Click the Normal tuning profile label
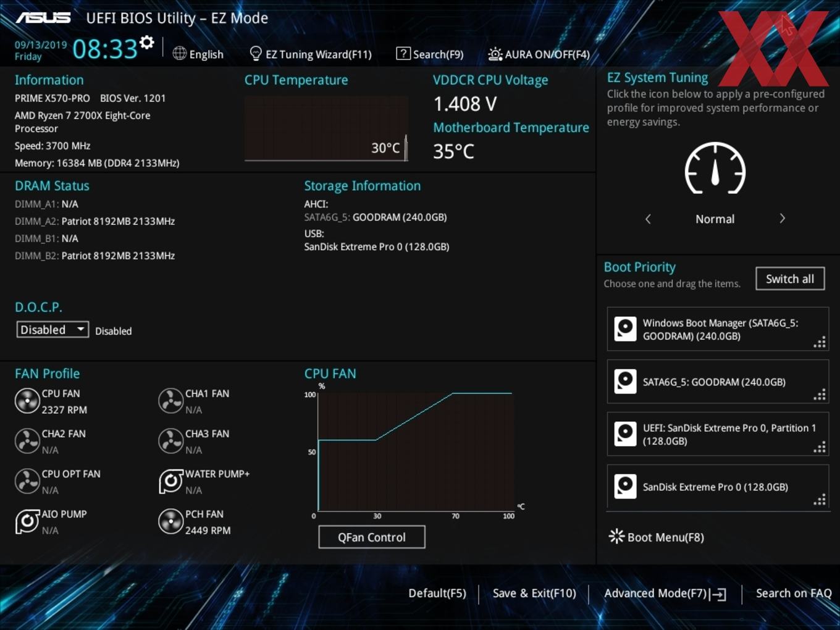The width and height of the screenshot is (840, 630). 715,219
